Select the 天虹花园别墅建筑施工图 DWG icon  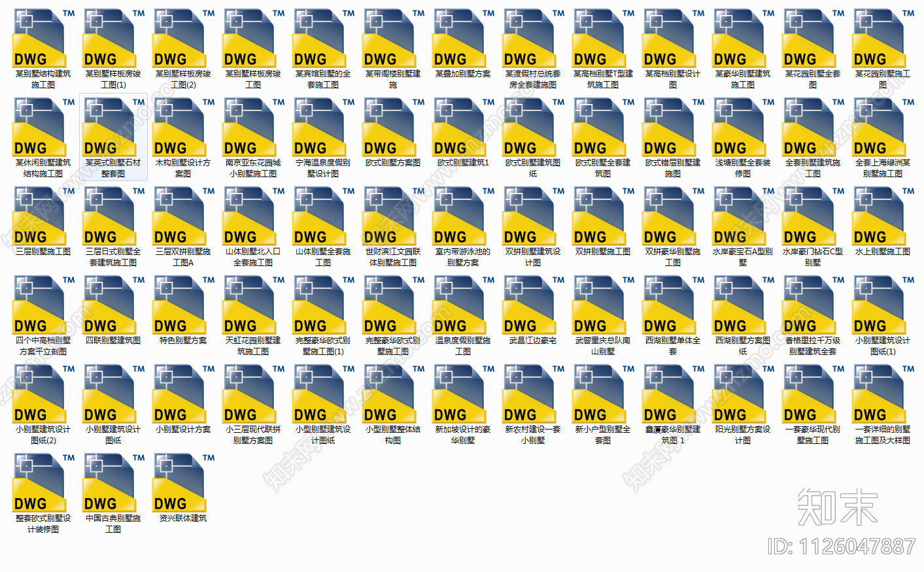pyautogui.click(x=249, y=305)
